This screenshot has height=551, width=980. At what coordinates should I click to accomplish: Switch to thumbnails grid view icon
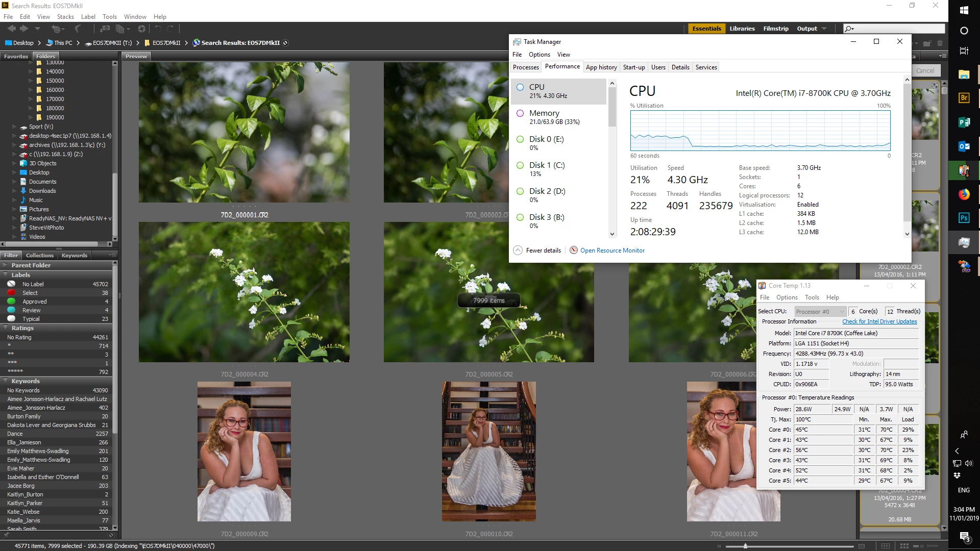[904, 546]
